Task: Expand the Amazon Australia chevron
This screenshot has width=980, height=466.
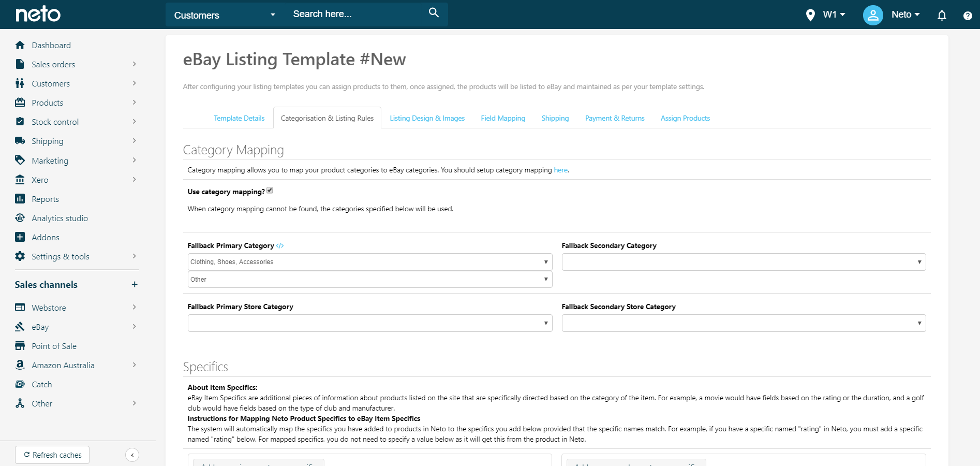Action: 135,365
